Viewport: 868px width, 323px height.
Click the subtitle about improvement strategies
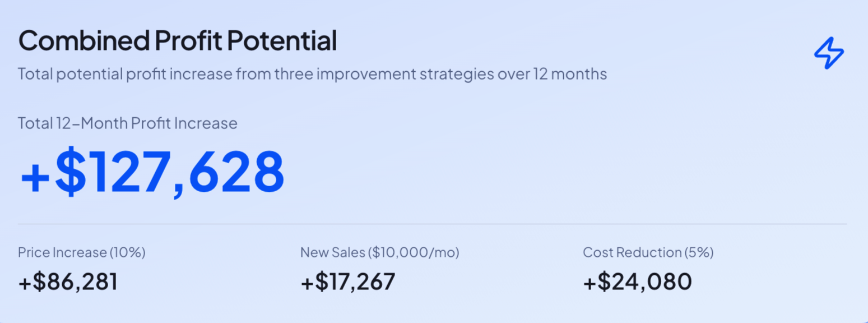312,73
